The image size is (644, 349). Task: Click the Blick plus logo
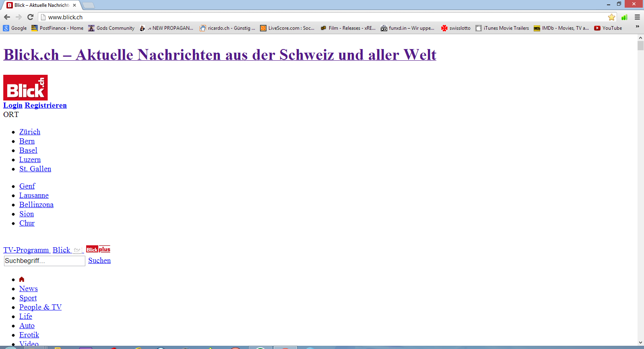[x=98, y=249]
